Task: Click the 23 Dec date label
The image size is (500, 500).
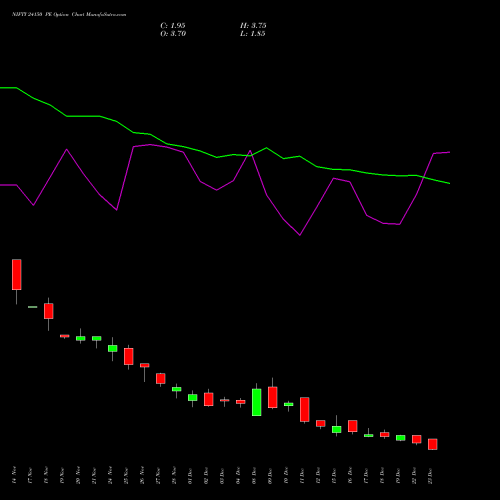Action: click(430, 475)
